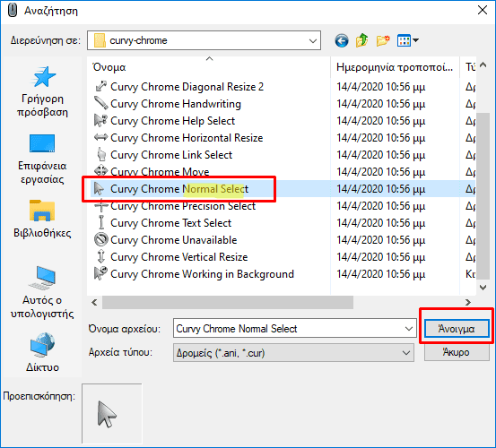Click the horizontal scrollbar right arrow
The width and height of the screenshot is (496, 448).
click(x=468, y=302)
